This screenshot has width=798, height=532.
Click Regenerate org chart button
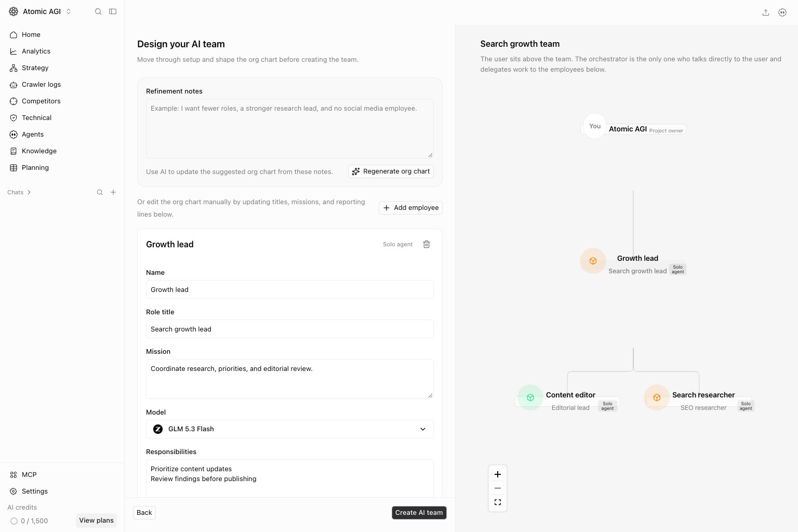(391, 171)
